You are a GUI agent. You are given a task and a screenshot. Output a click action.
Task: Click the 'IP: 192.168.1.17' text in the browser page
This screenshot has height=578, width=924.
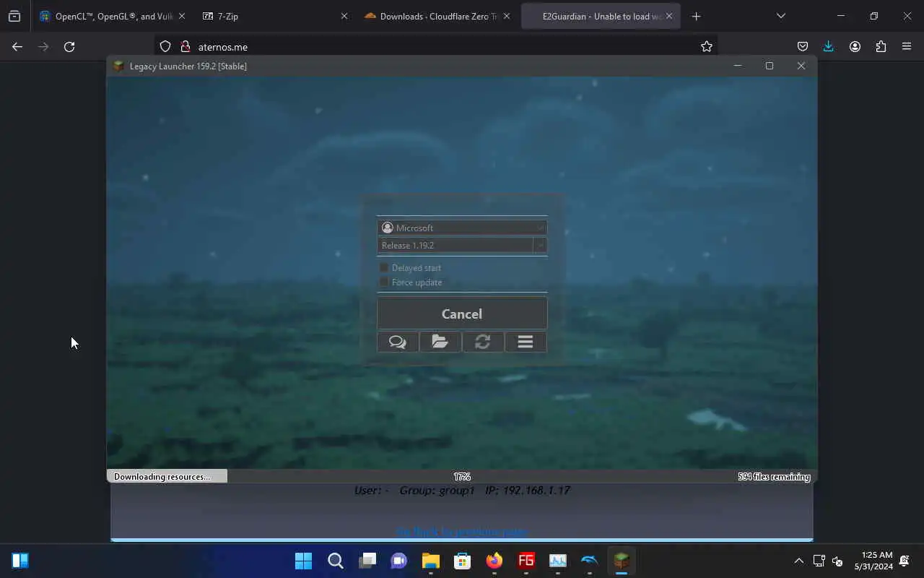click(x=528, y=490)
